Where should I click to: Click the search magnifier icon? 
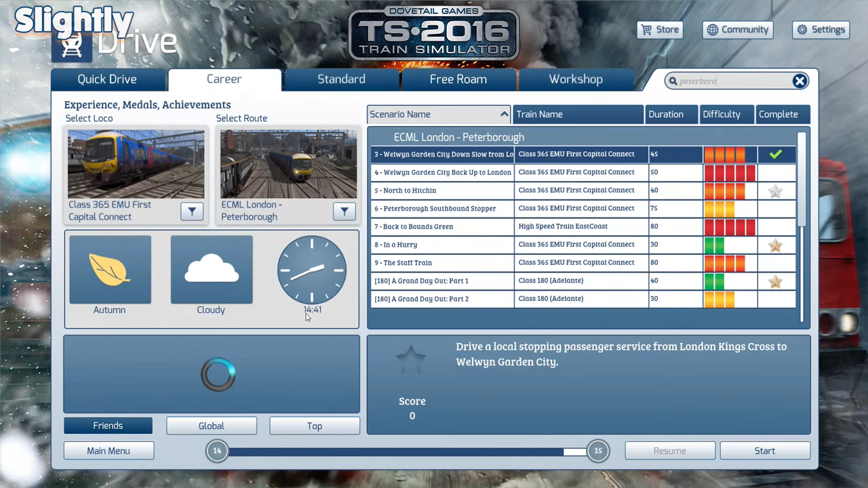[673, 81]
